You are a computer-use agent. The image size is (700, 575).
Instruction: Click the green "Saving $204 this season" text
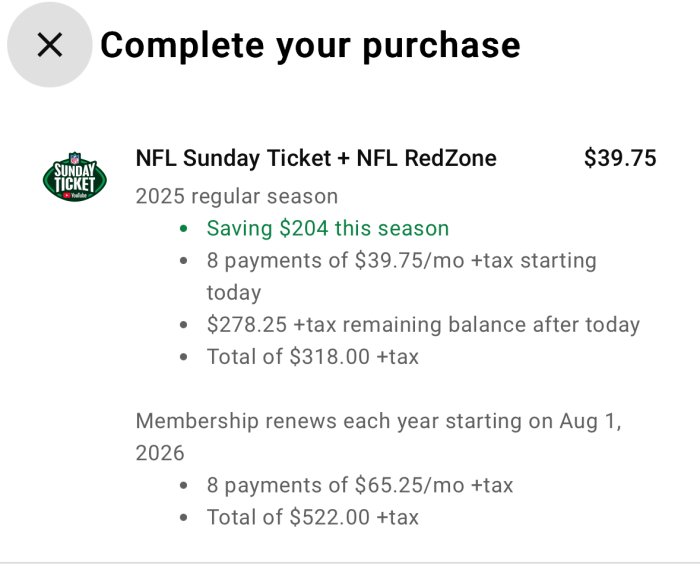pos(328,228)
